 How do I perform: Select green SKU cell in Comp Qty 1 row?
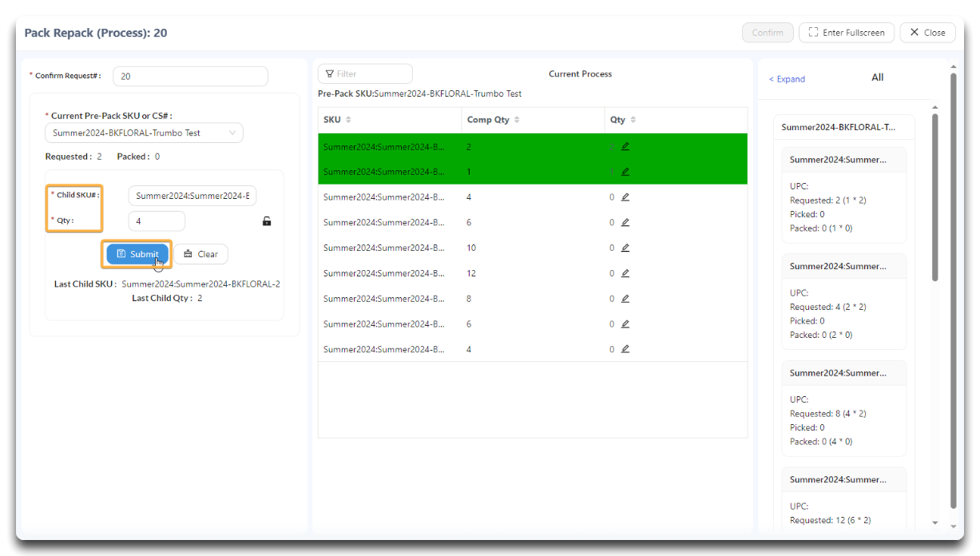pyautogui.click(x=383, y=172)
